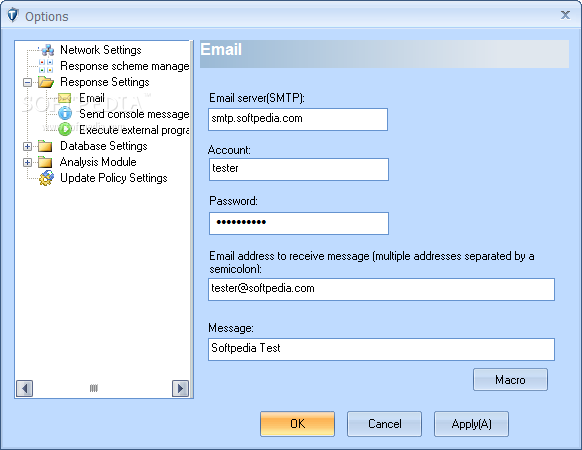Close the Options dialog window
Image resolution: width=582 pixels, height=450 pixels.
(x=565, y=15)
